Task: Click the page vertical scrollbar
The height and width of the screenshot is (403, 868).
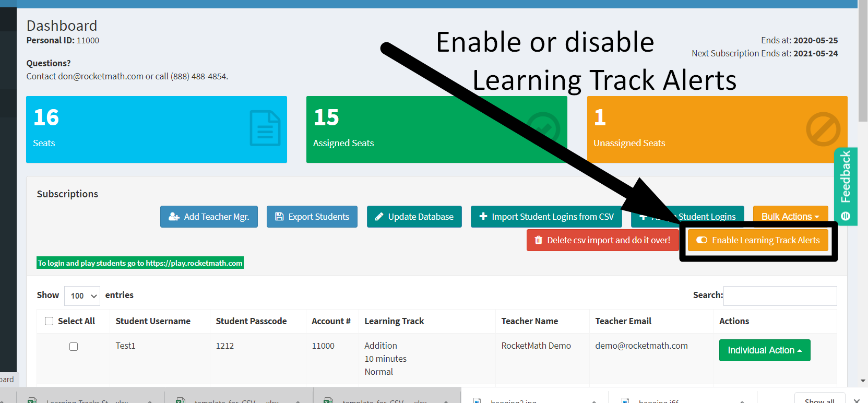Action: pyautogui.click(x=863, y=209)
